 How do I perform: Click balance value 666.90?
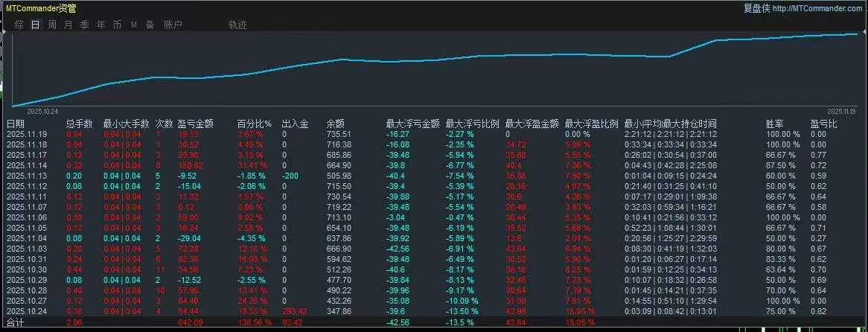tap(339, 249)
